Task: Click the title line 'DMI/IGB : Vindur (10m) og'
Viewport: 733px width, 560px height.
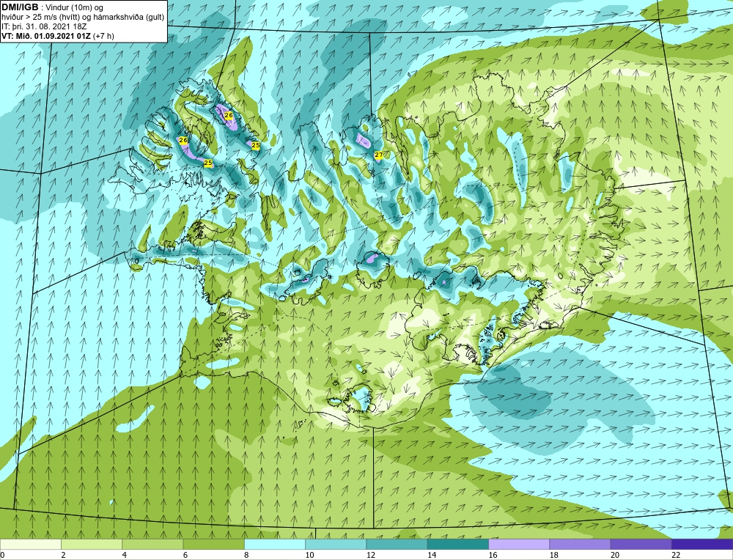Action: coord(53,7)
